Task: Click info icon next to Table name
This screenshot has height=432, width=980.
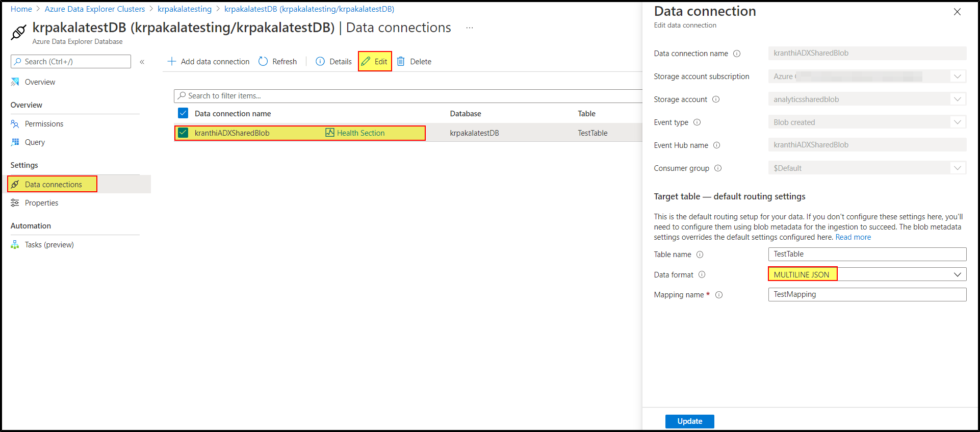Action: (x=700, y=255)
